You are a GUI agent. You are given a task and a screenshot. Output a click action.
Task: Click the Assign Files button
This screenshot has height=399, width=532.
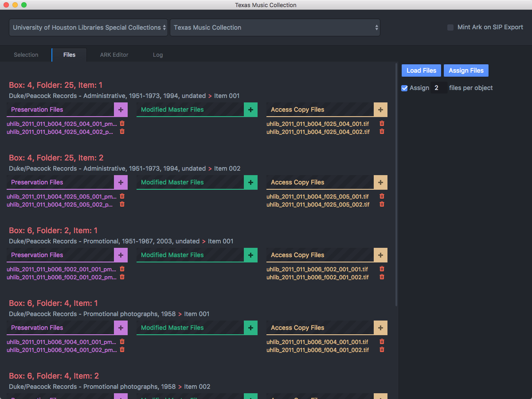[x=466, y=70]
